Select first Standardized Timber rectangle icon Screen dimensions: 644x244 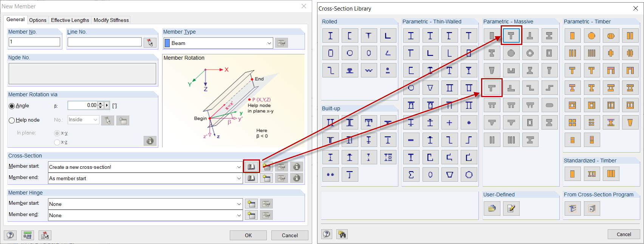(x=572, y=174)
